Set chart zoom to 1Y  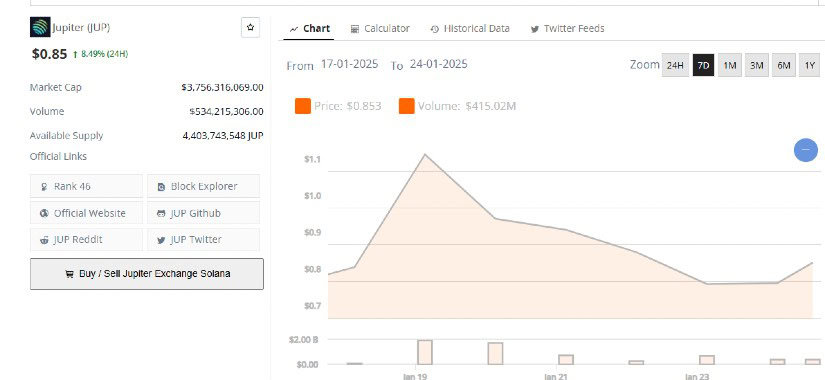click(810, 65)
